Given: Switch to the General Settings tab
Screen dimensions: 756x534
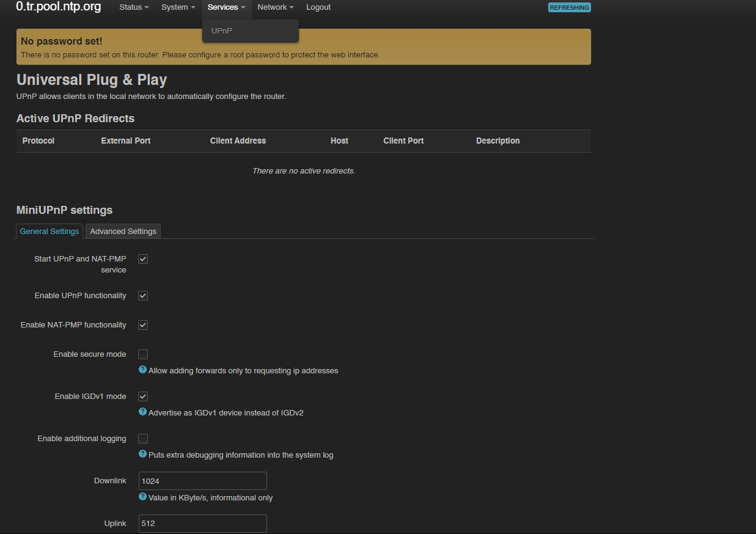Looking at the screenshot, I should click(x=50, y=232).
